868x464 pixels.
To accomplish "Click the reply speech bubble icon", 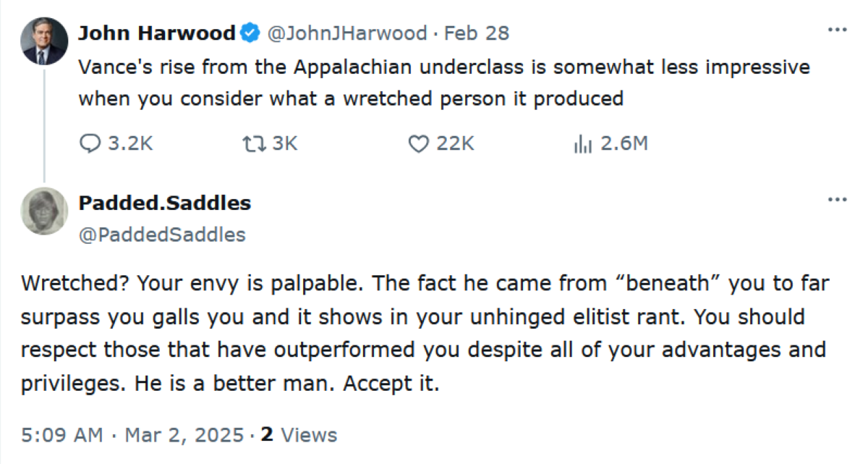I will [90, 144].
